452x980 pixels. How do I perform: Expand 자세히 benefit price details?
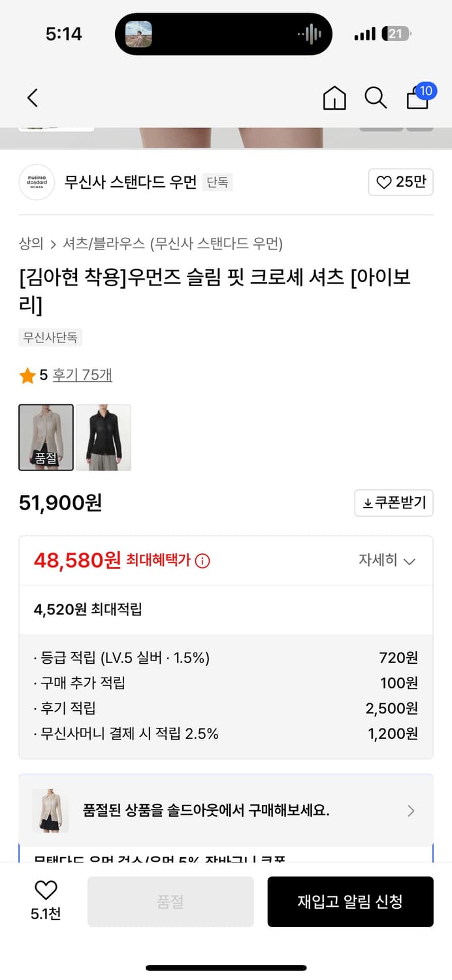pyautogui.click(x=387, y=561)
